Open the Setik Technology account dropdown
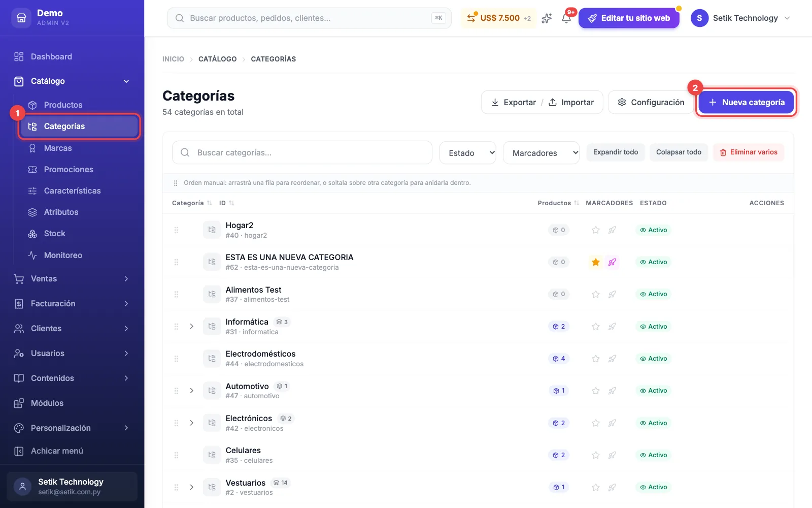The image size is (812, 508). (740, 18)
